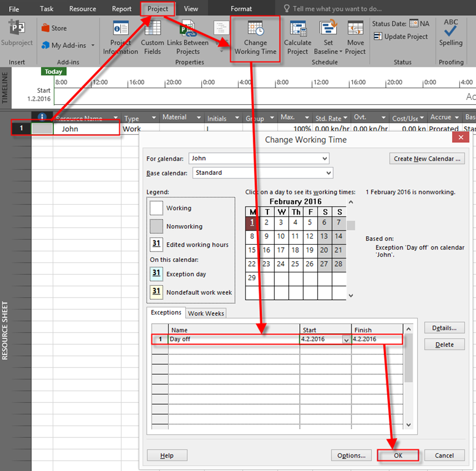This screenshot has width=476, height=471.
Task: Open the Start date picker for Day off
Action: tap(346, 340)
